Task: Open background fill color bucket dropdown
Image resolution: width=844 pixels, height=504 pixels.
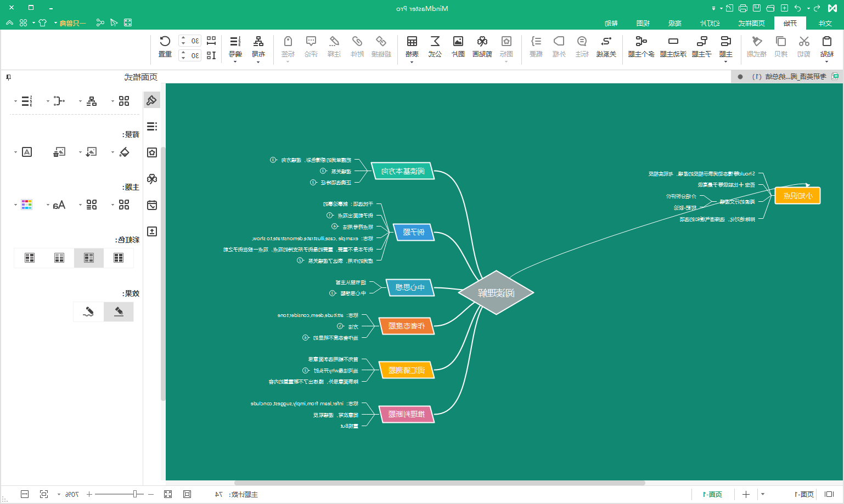Action: [112, 152]
